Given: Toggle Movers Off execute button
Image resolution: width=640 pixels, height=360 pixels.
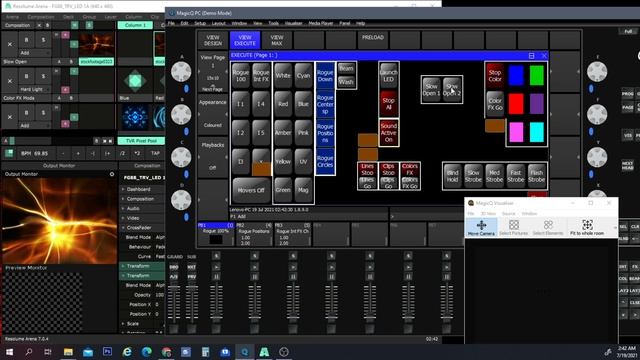Looking at the screenshot, I should coord(251,190).
